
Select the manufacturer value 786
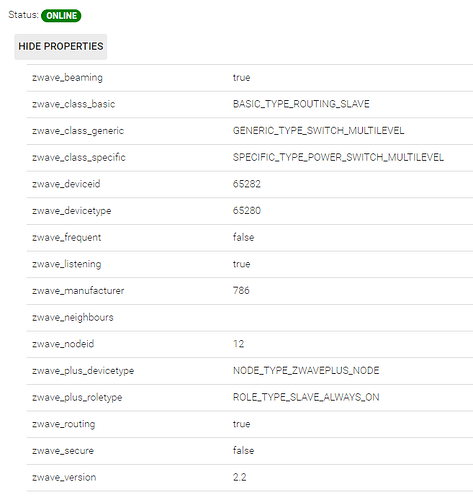coord(241,291)
